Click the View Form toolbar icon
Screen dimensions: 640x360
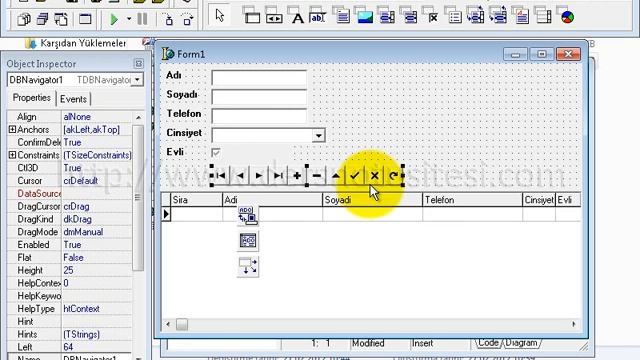click(42, 19)
